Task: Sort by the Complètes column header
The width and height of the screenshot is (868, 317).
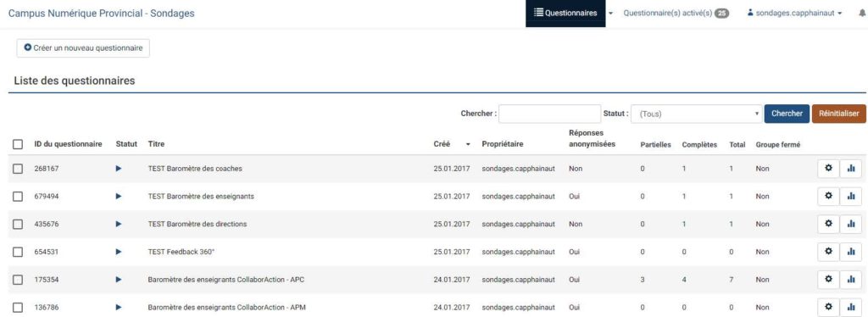Action: tap(699, 144)
